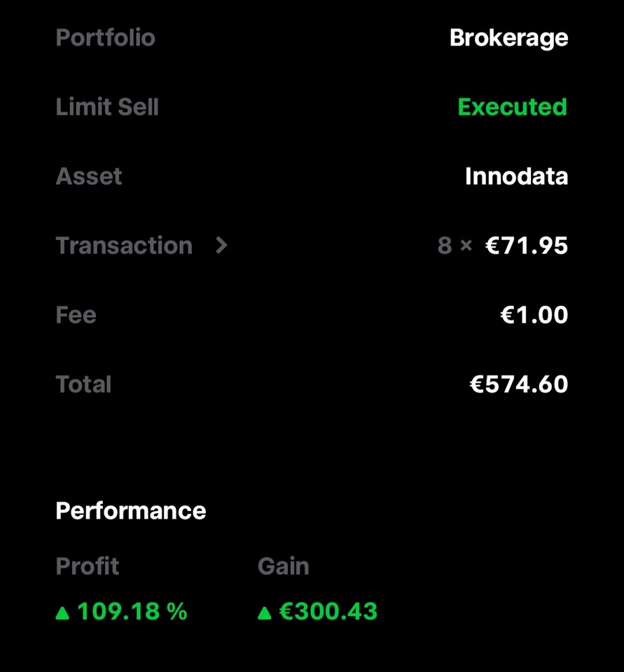
Task: Open the Transaction row label
Action: pos(124,246)
